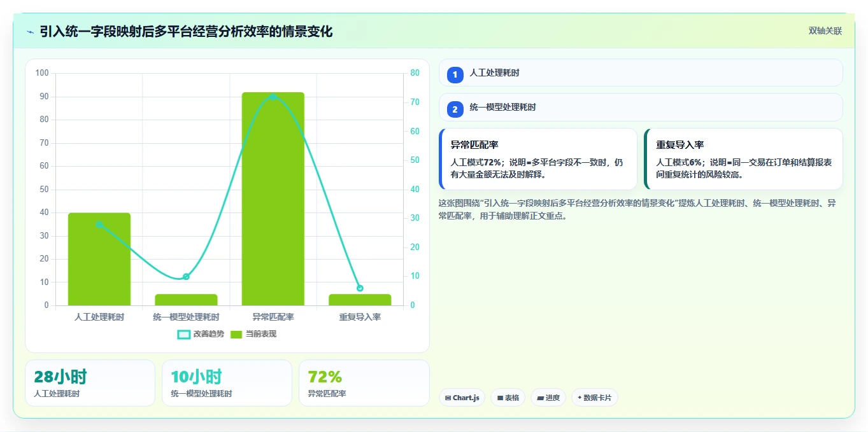Click the 10小时 stat card

pyautogui.click(x=227, y=383)
